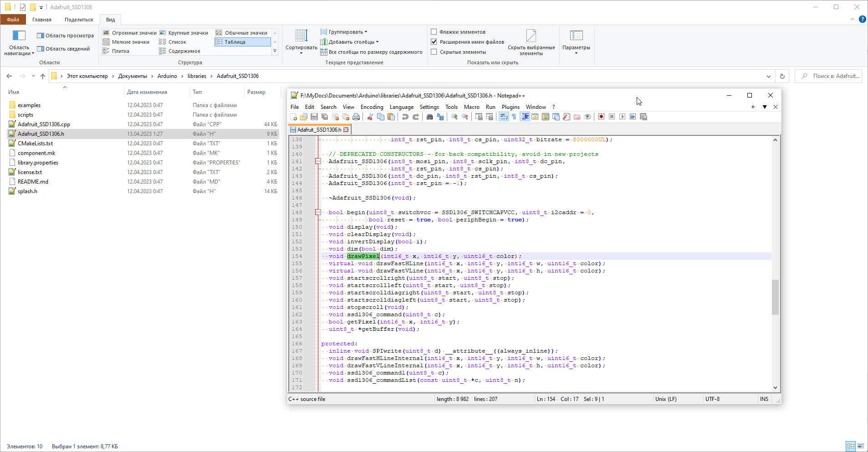
Task: Close the Adafruit_SSD1306.h tab with red X
Action: [x=346, y=130]
